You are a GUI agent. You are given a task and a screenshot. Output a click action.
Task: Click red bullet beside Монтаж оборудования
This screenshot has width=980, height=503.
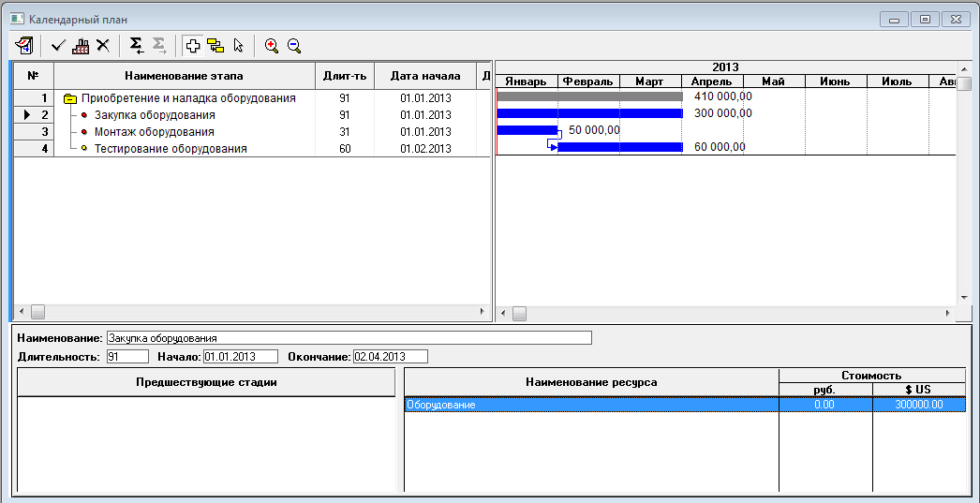pos(83,132)
